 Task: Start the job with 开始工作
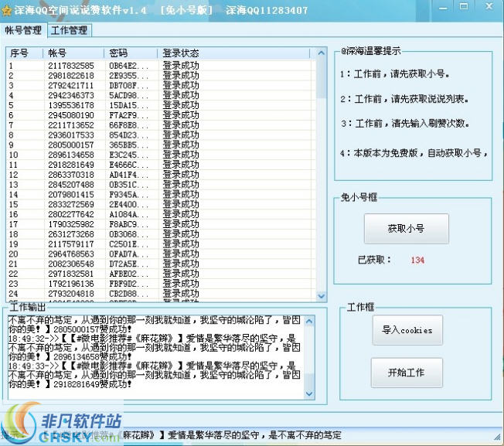pyautogui.click(x=407, y=373)
